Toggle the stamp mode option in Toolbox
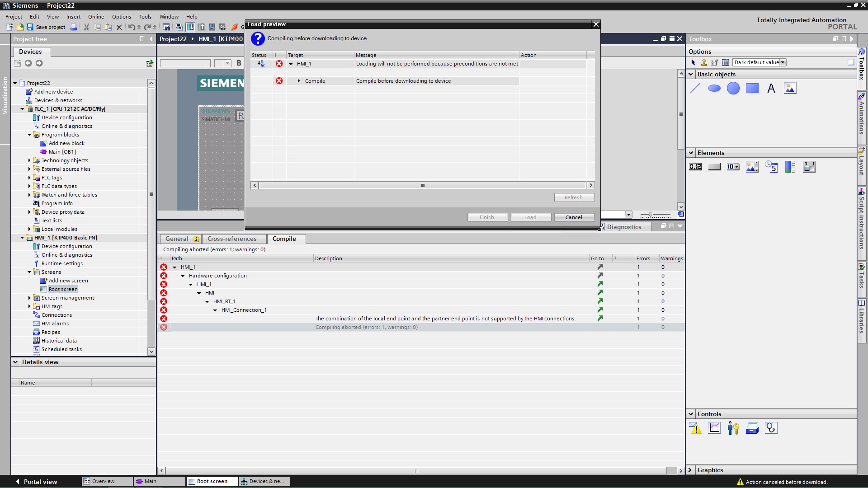The width and height of the screenshot is (868, 488). click(x=704, y=62)
